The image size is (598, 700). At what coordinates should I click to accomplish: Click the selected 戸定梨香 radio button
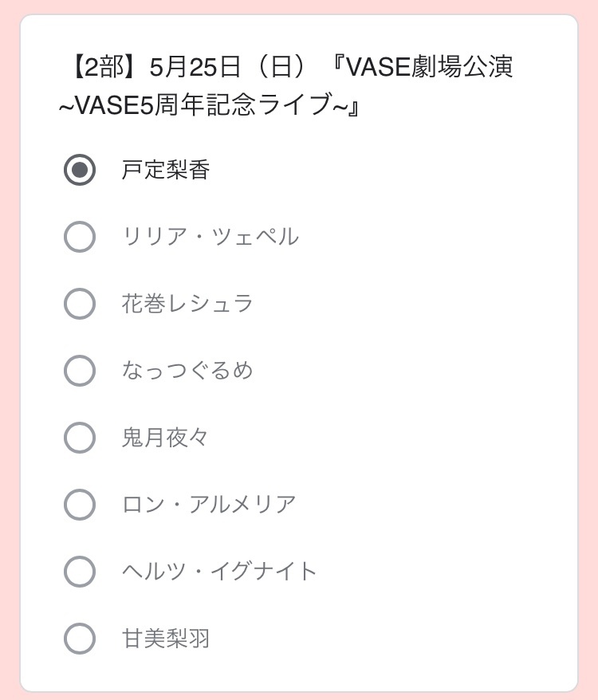pyautogui.click(x=80, y=170)
